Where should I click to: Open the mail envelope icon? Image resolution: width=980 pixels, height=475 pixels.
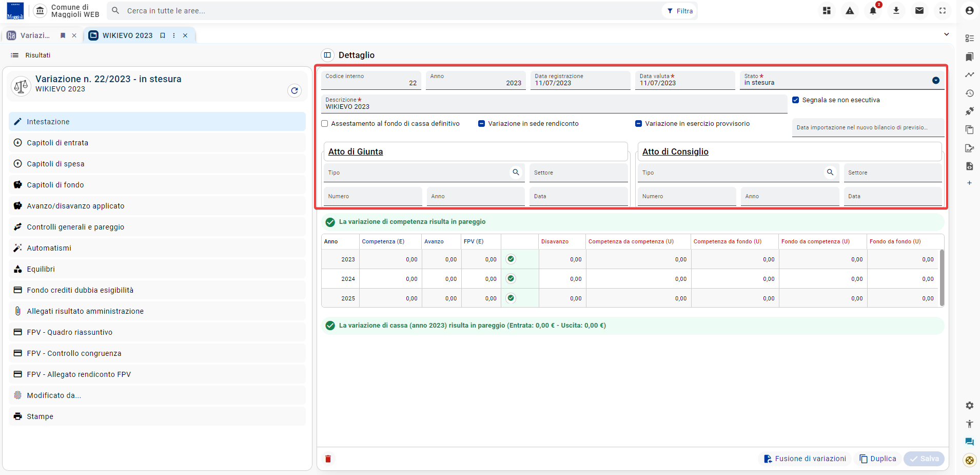[919, 11]
